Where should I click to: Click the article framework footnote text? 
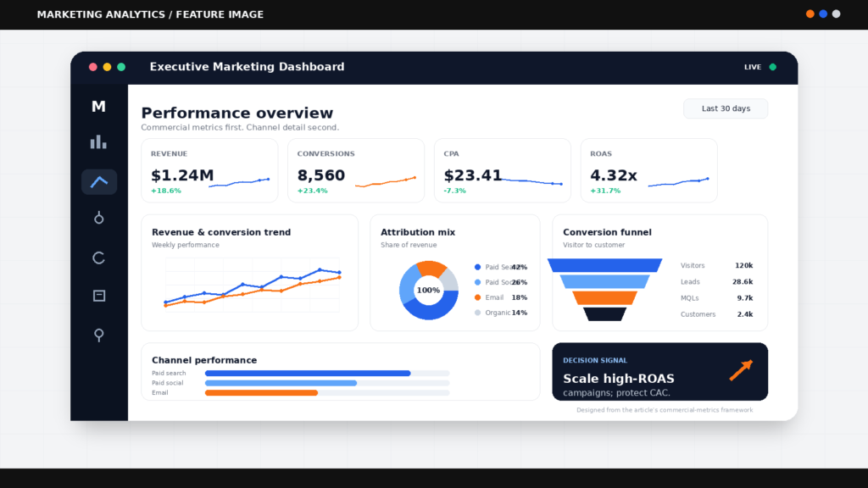pos(665,410)
